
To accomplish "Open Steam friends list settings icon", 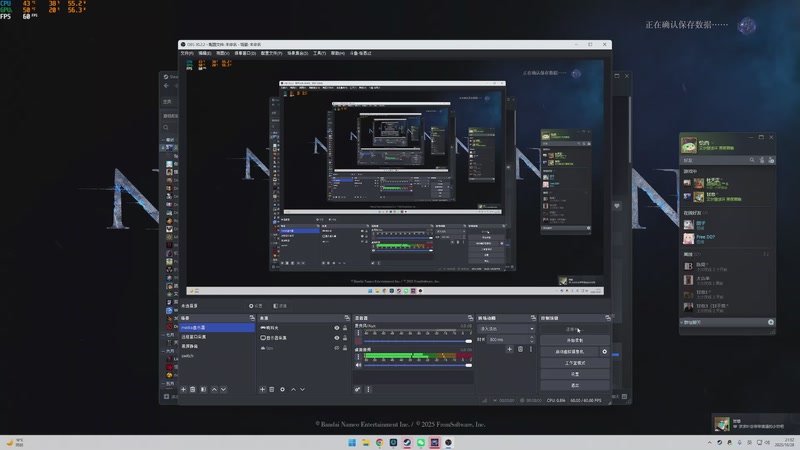I will [771, 160].
